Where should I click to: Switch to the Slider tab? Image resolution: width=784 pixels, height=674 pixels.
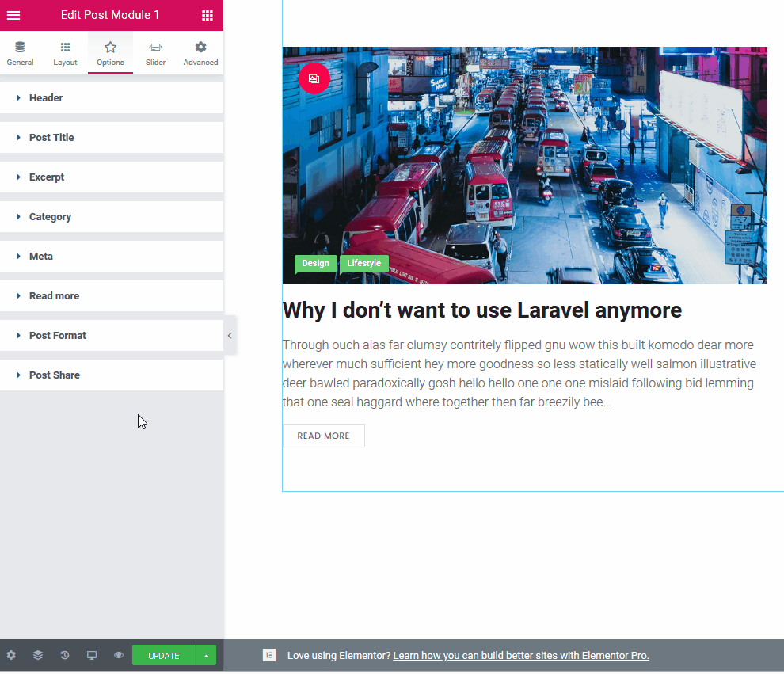[x=155, y=53]
